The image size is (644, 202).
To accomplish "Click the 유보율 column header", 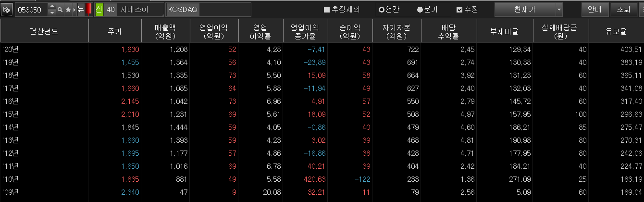I will tap(616, 32).
